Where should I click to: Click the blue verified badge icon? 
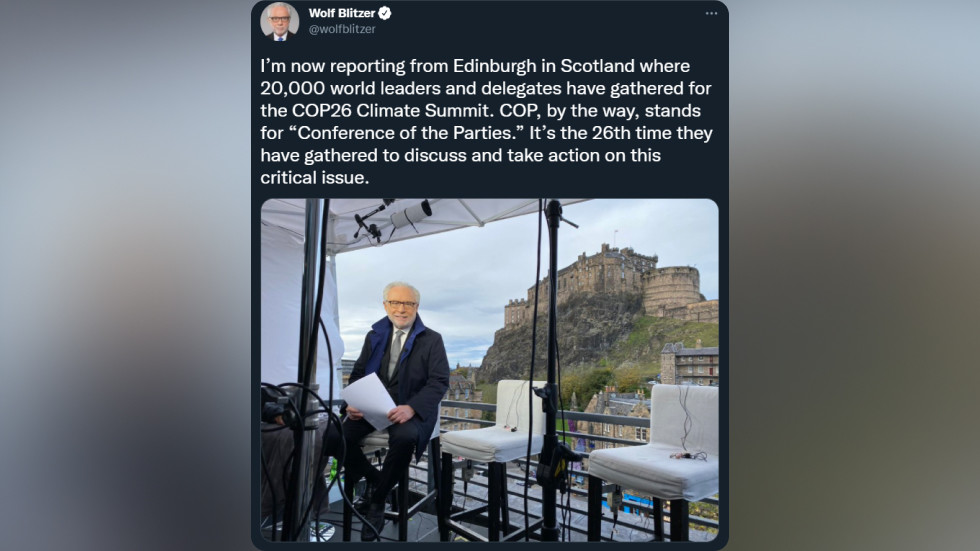(x=385, y=13)
